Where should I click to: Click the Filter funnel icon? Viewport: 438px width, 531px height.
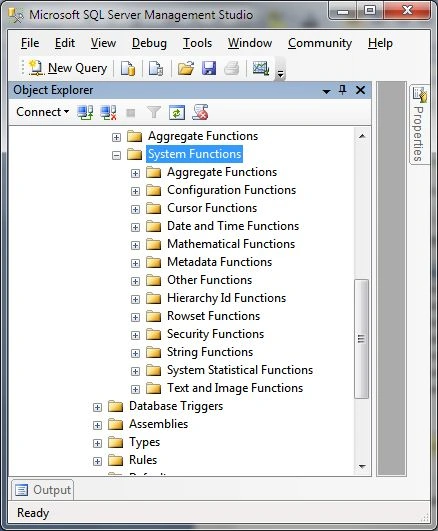pyautogui.click(x=153, y=112)
